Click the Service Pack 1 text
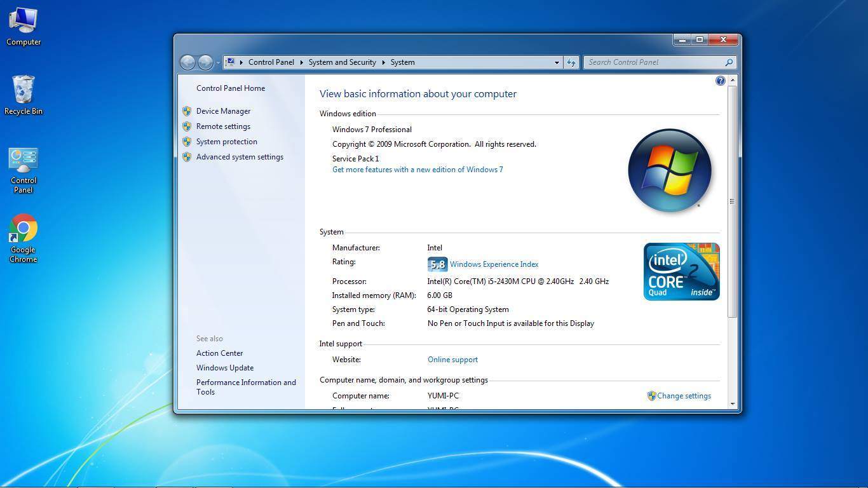Screen dimensions: 868x488 (355, 159)
